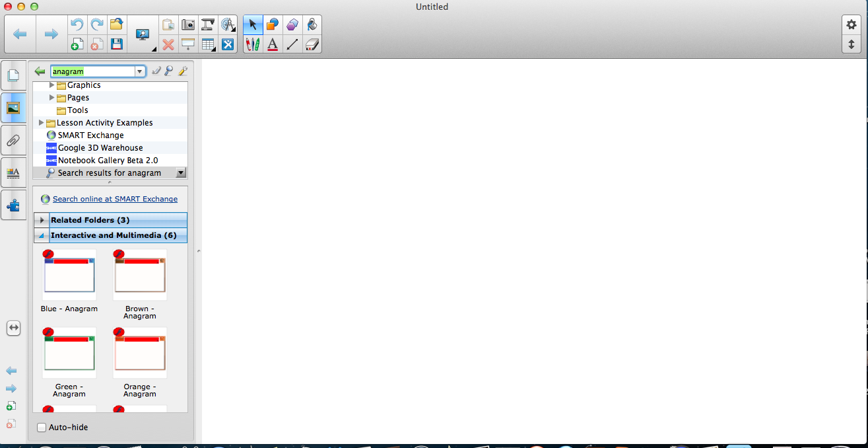Open the search history dropdown arrow
Image resolution: width=868 pixels, height=448 pixels.
(x=140, y=71)
